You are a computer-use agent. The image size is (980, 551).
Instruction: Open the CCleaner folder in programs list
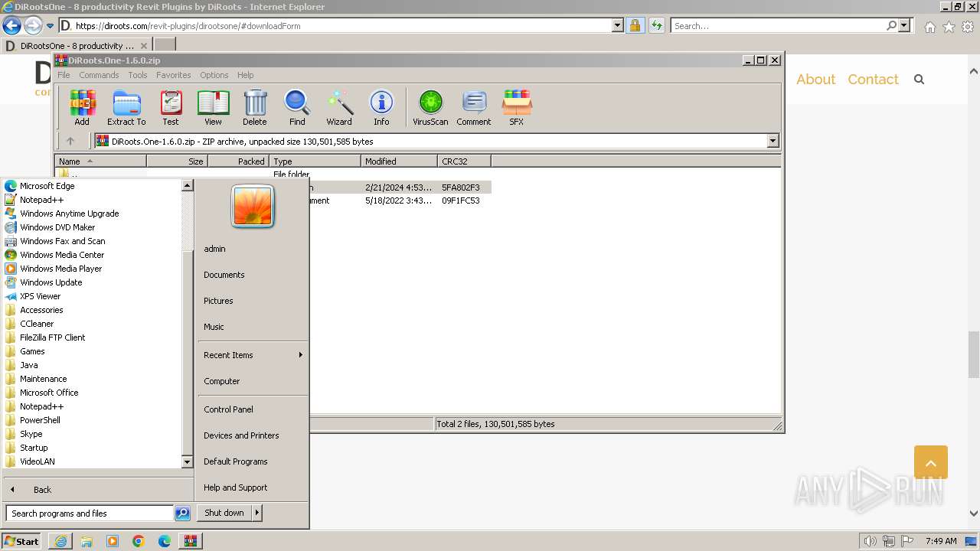(37, 324)
